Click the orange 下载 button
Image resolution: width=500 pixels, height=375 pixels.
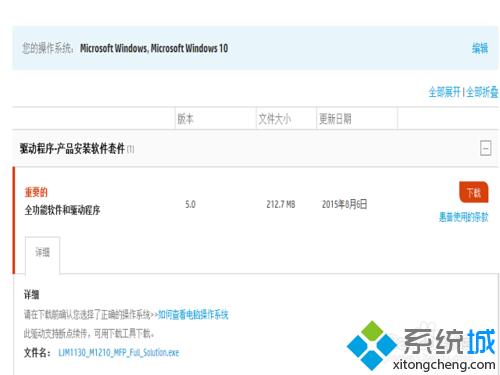[x=474, y=192]
